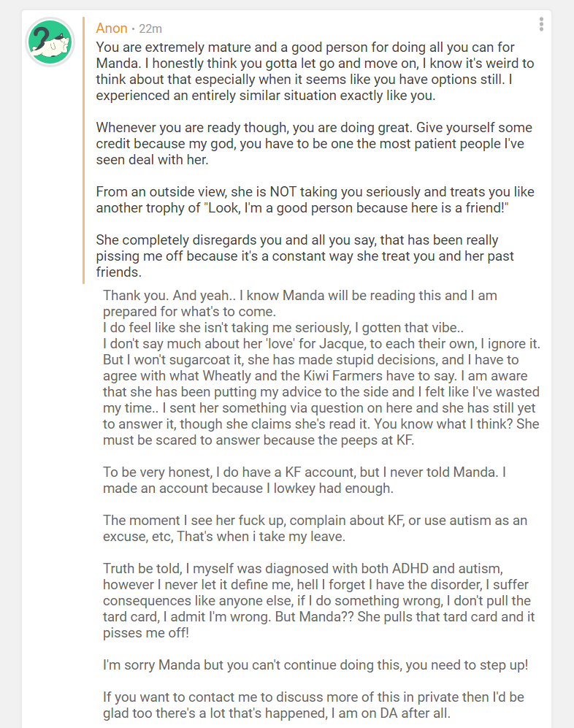Click the Anon question mark avatar
This screenshot has height=728, width=574.
pyautogui.click(x=50, y=42)
